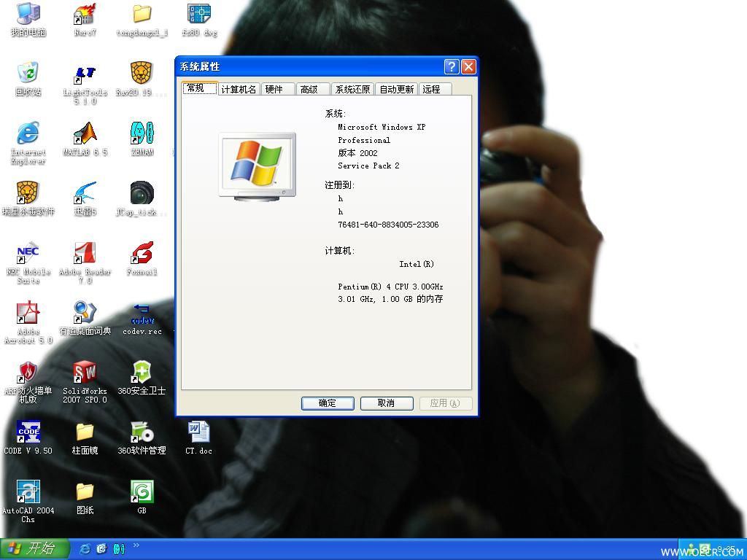Open the 高级 advanced tab

[312, 89]
